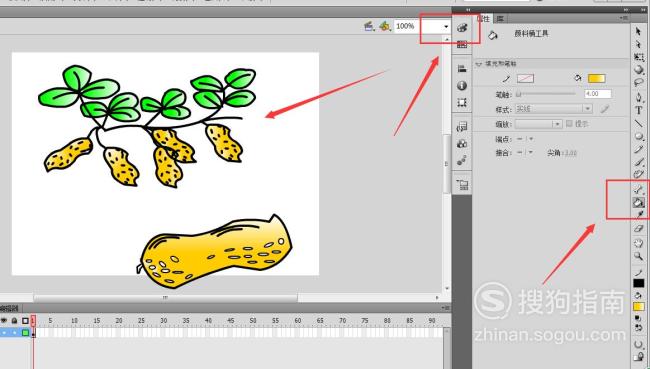Select the Pen tool

click(x=638, y=97)
